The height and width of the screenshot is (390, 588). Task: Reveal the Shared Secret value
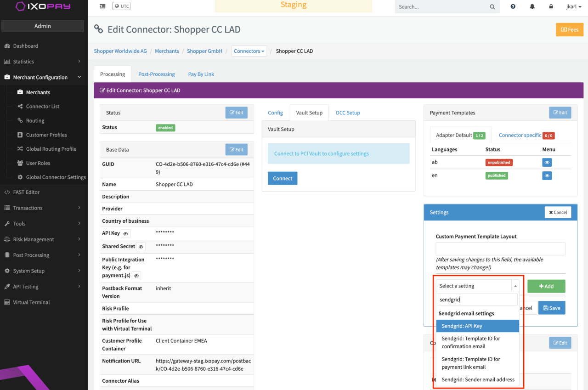pyautogui.click(x=141, y=247)
